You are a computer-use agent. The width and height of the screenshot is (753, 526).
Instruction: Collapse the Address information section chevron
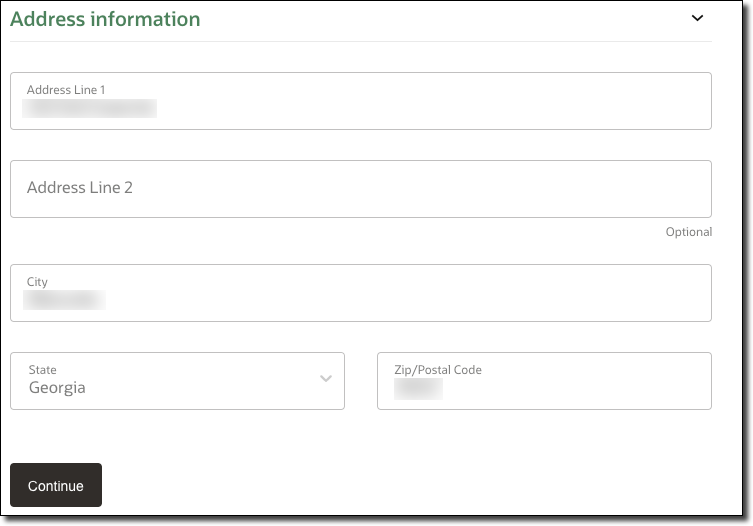tap(697, 18)
